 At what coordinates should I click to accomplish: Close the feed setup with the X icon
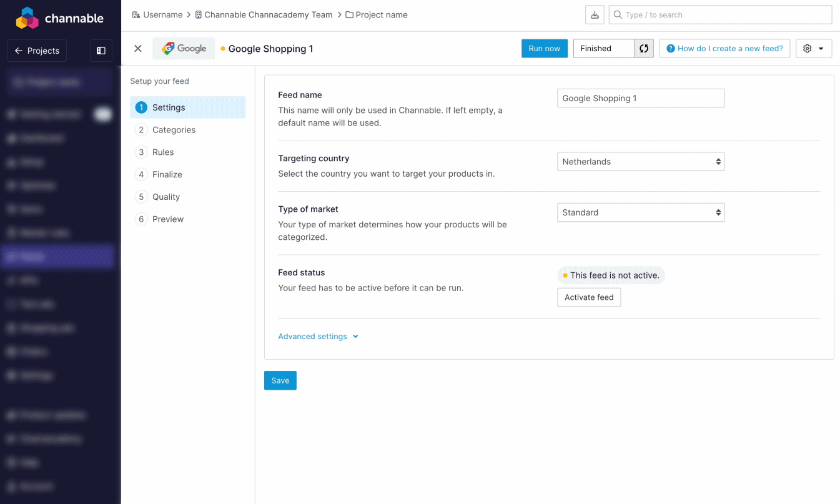(x=138, y=49)
